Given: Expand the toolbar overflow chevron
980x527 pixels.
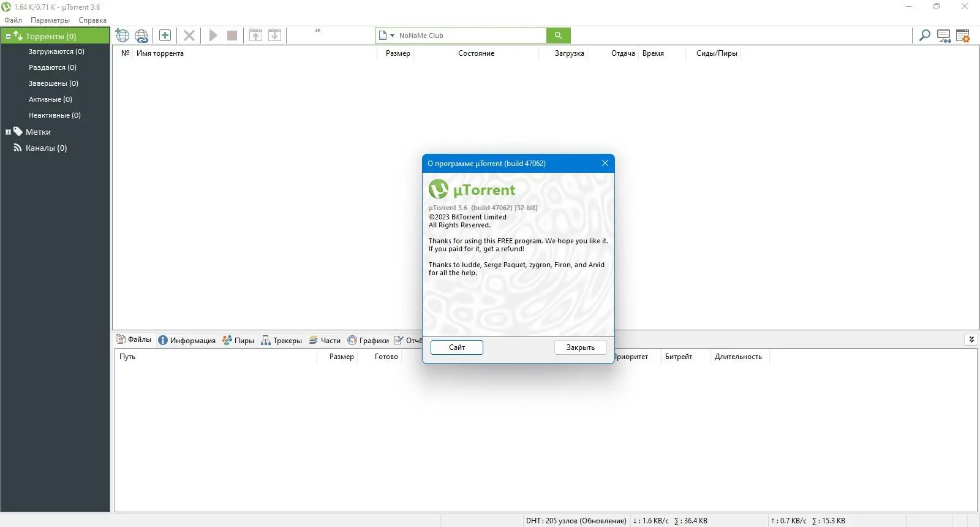Looking at the screenshot, I should tap(318, 31).
